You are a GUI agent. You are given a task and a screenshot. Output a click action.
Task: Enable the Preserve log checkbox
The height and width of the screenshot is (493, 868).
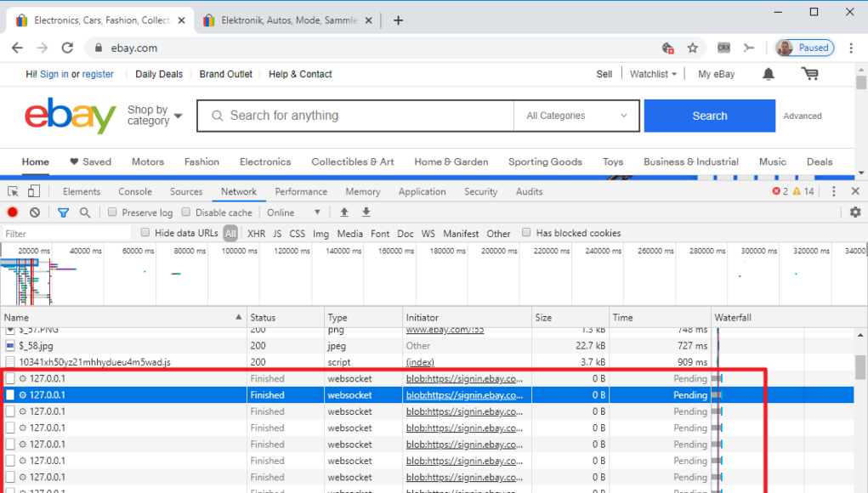pos(112,212)
